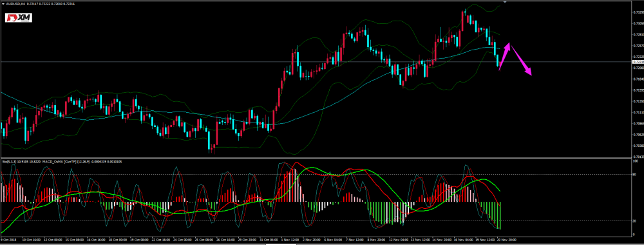Click the 24 Oct 00:00 time label

(x=182, y=240)
